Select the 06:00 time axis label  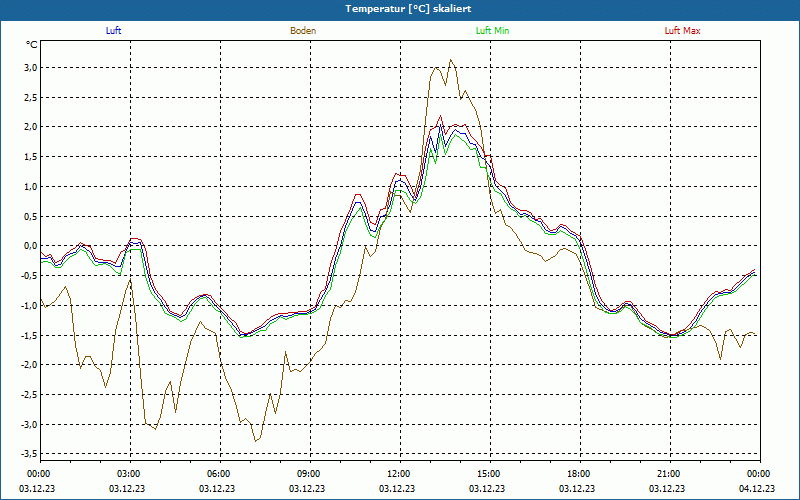coord(219,474)
